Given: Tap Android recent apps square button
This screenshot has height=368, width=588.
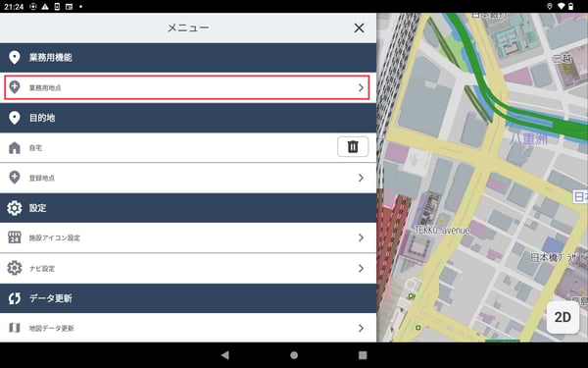Looking at the screenshot, I should [363, 355].
